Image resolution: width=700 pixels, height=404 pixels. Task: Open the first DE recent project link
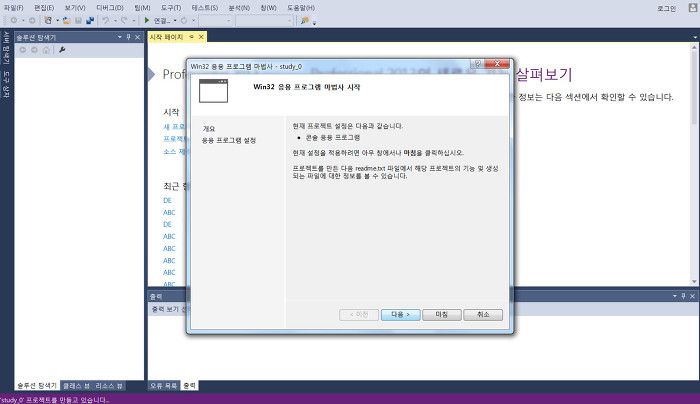(x=167, y=200)
